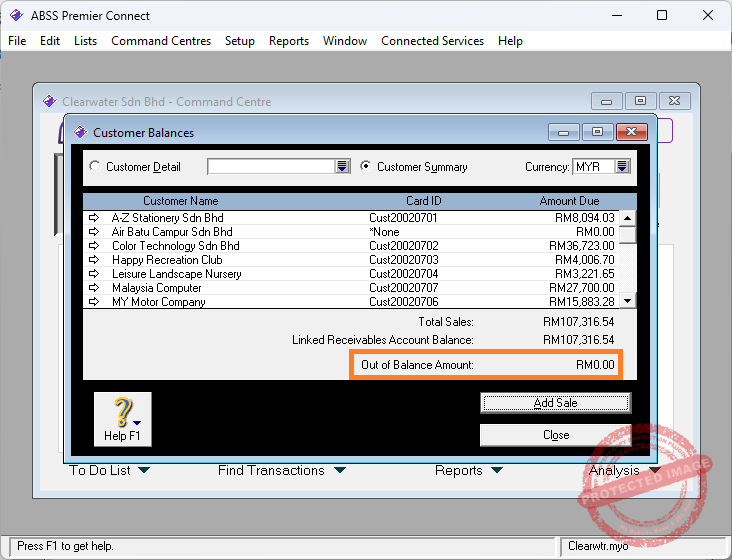
Task: Click the Currency MYR field
Action: [x=594, y=166]
